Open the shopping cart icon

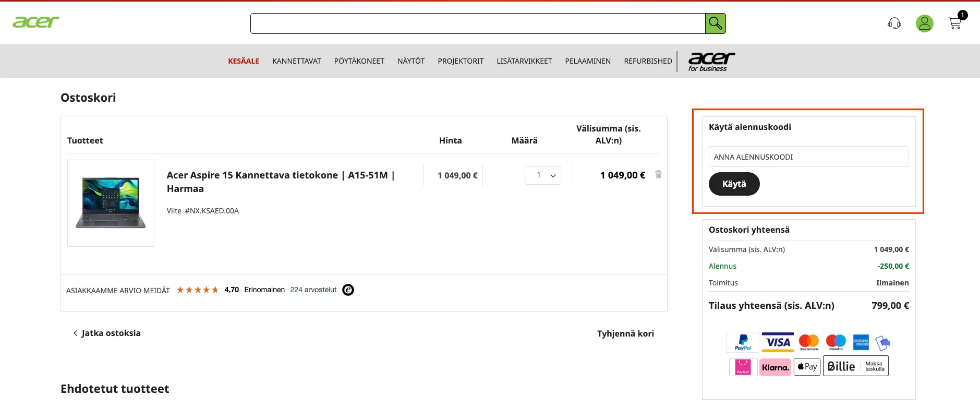pyautogui.click(x=955, y=23)
